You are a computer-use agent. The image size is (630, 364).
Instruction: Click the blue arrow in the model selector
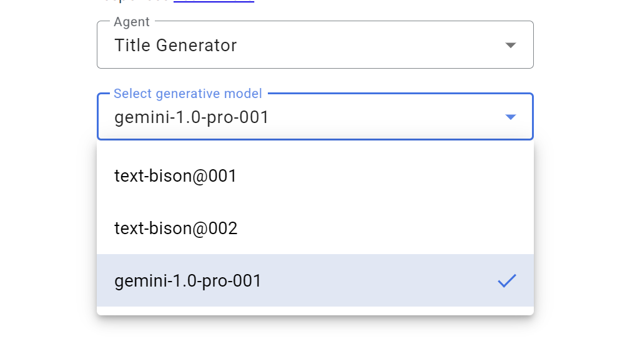pyautogui.click(x=510, y=116)
